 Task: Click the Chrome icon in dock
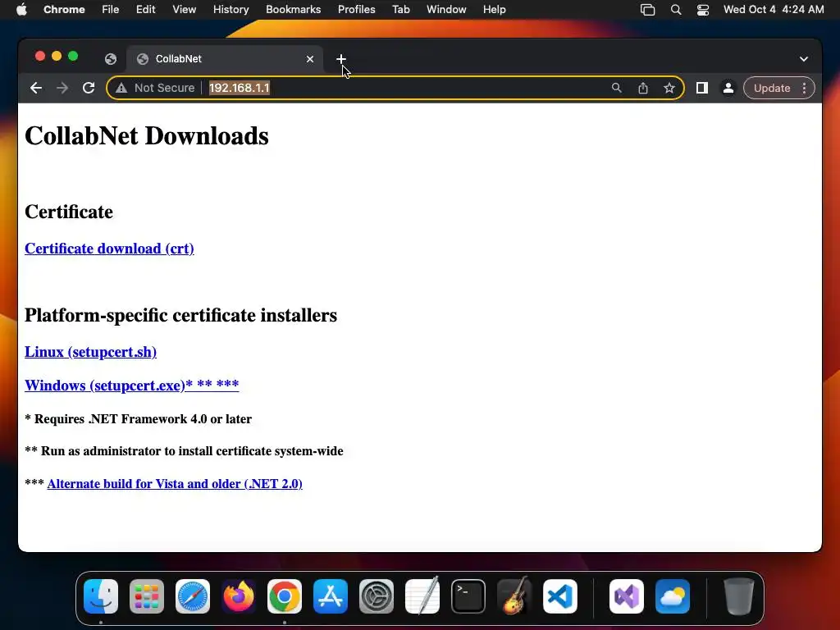click(285, 596)
